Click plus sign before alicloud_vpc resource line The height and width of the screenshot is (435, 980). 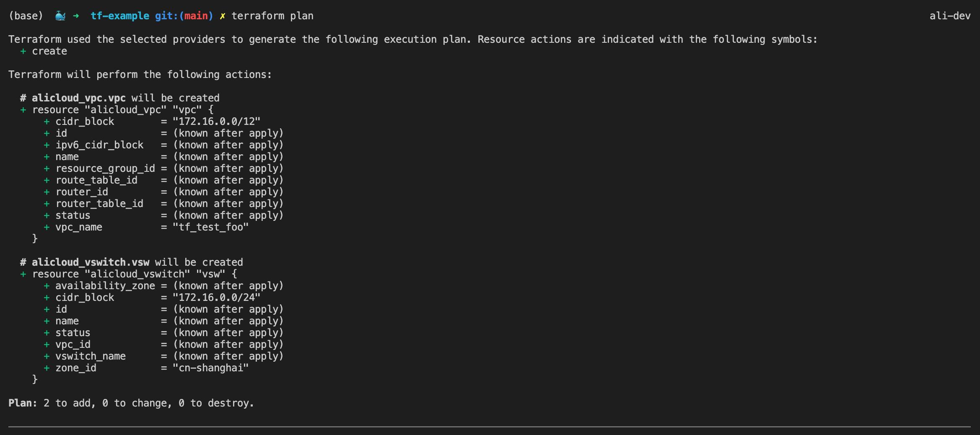pyautogui.click(x=23, y=110)
